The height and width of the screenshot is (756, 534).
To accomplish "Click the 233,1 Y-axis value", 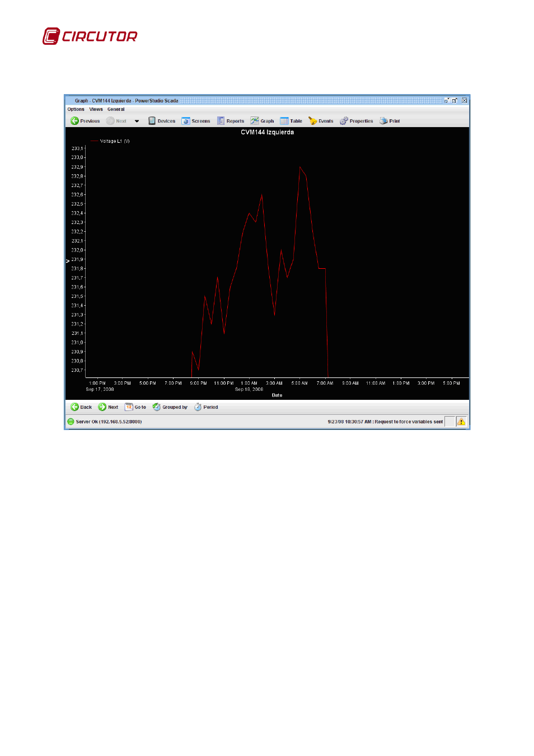I will (x=77, y=148).
